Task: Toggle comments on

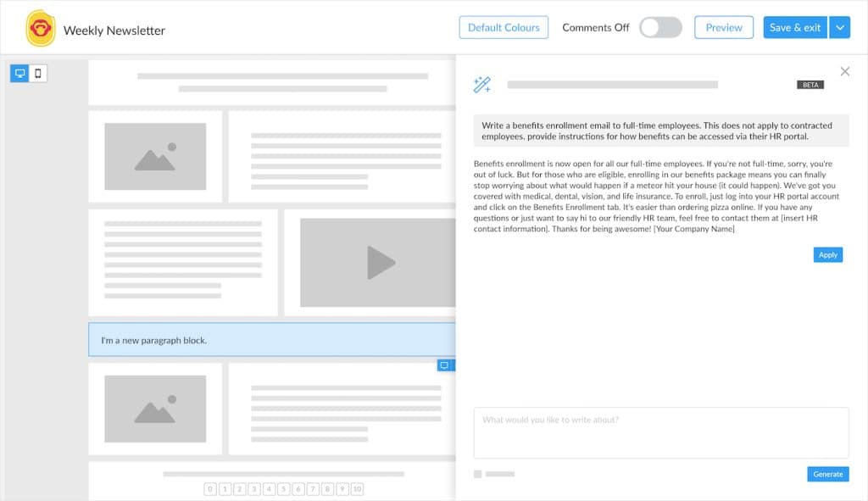Action: (x=660, y=27)
